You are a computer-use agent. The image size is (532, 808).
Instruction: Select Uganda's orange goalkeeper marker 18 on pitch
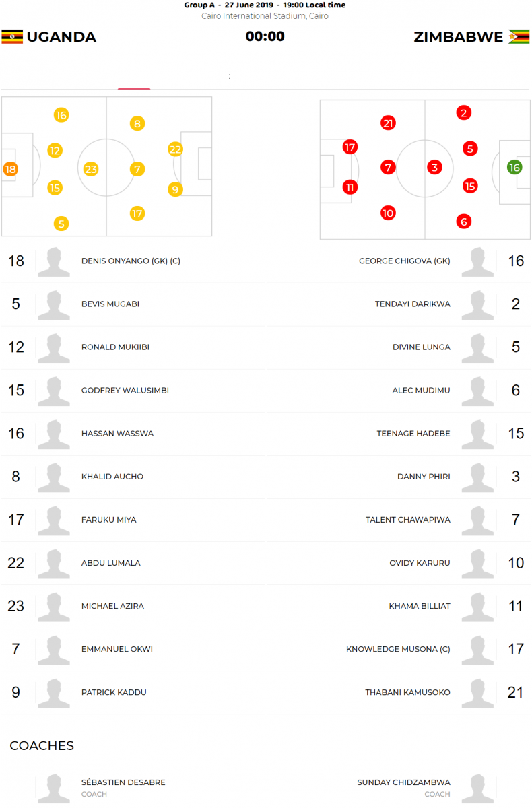click(x=10, y=170)
